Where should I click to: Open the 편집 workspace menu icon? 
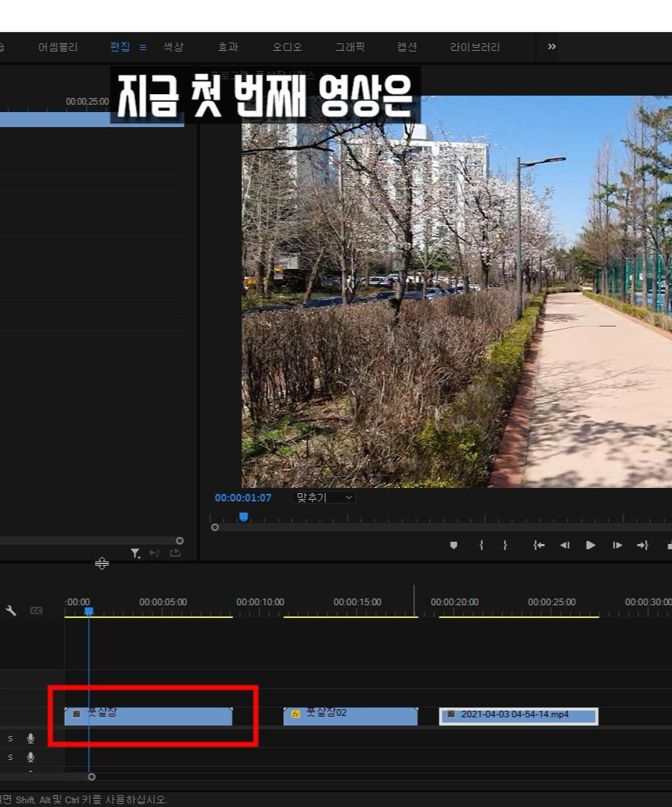pos(144,47)
